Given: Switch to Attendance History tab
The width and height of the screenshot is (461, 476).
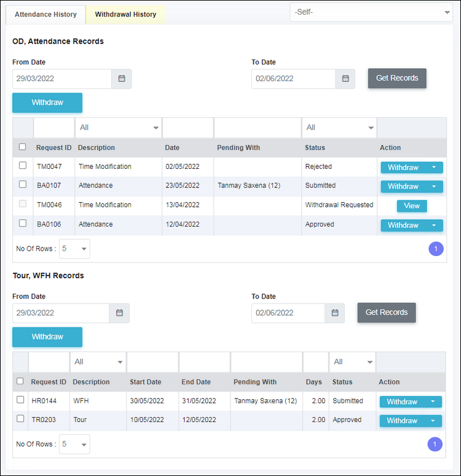Looking at the screenshot, I should click(45, 14).
